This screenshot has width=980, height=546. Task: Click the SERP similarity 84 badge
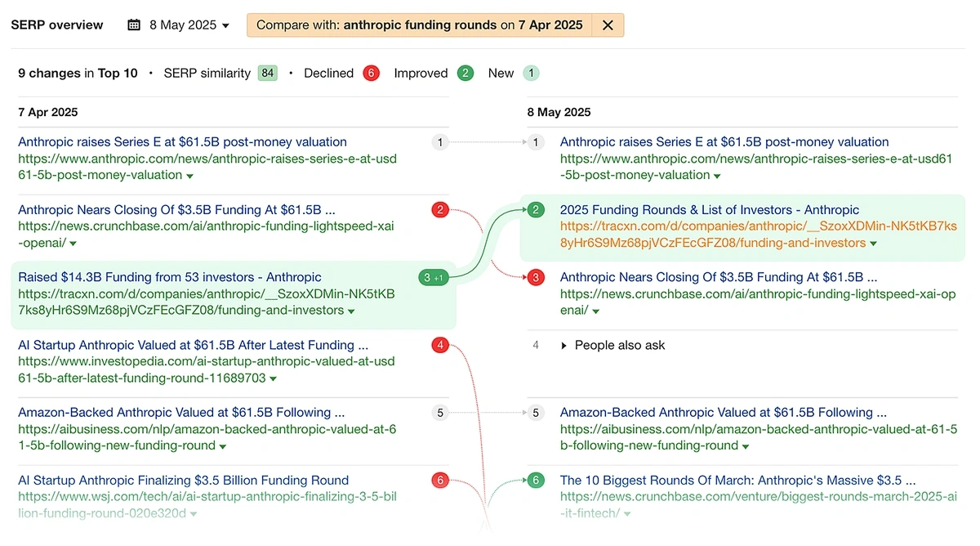click(268, 73)
